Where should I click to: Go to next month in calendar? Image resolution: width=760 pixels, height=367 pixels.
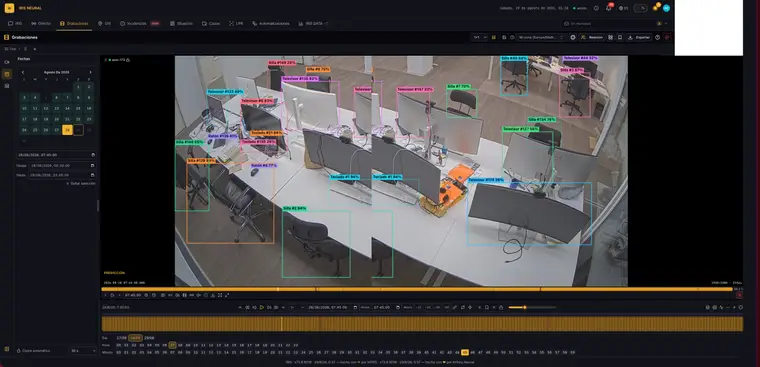[90, 72]
